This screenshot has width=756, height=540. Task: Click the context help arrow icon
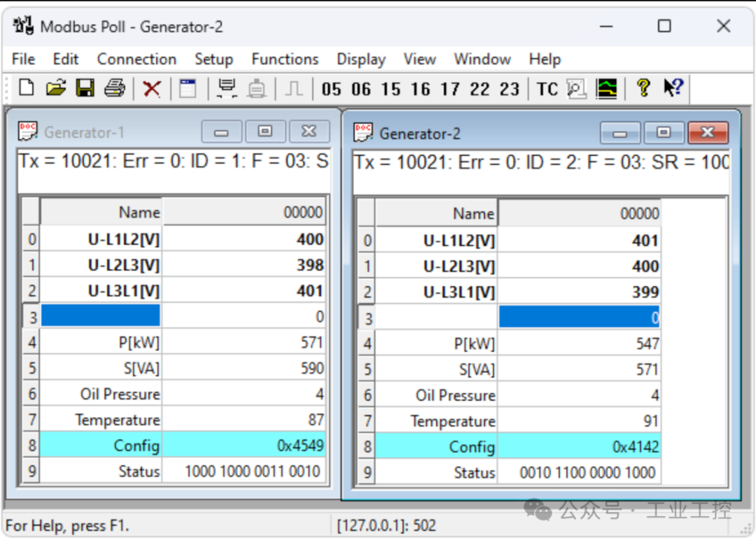[673, 87]
